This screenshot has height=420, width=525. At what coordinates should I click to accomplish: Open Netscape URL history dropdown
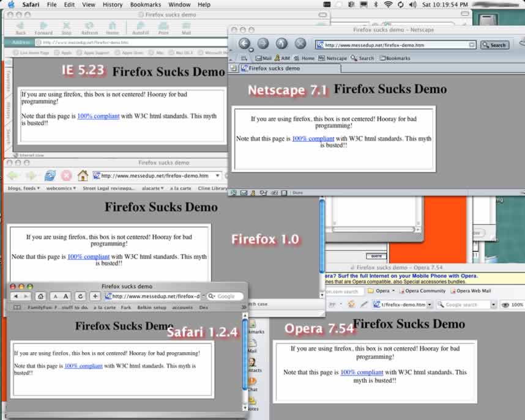(472, 45)
